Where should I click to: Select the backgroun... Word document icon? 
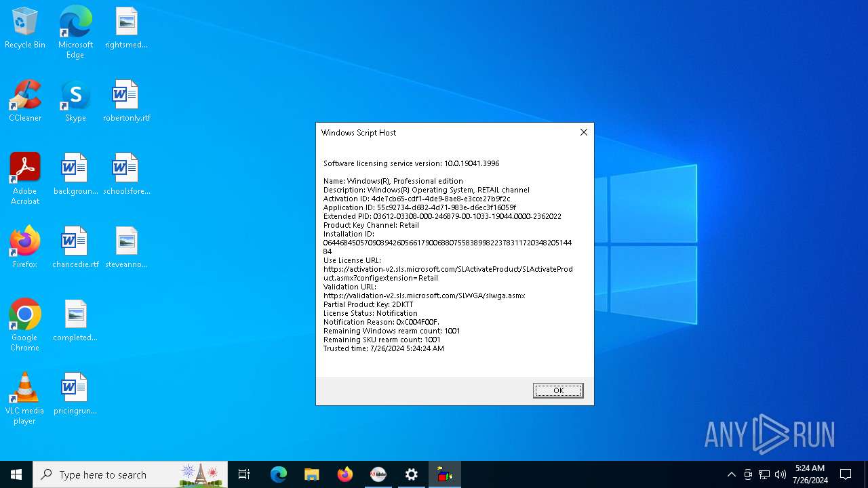pos(75,175)
